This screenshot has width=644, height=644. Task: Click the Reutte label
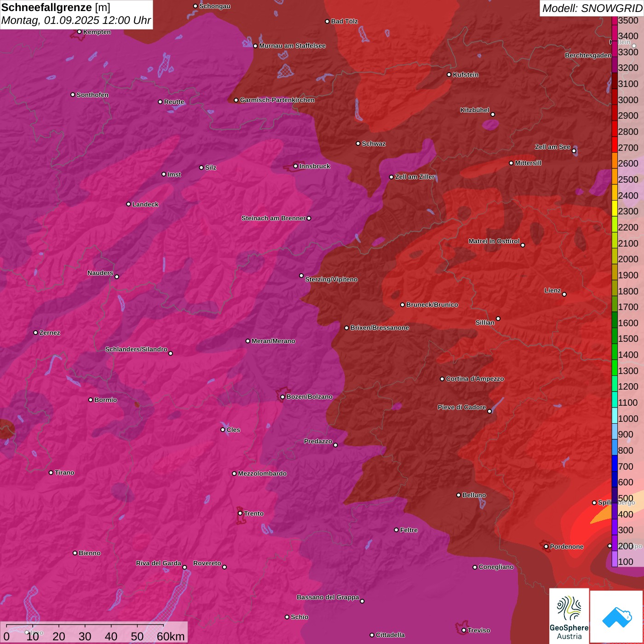pyautogui.click(x=174, y=102)
